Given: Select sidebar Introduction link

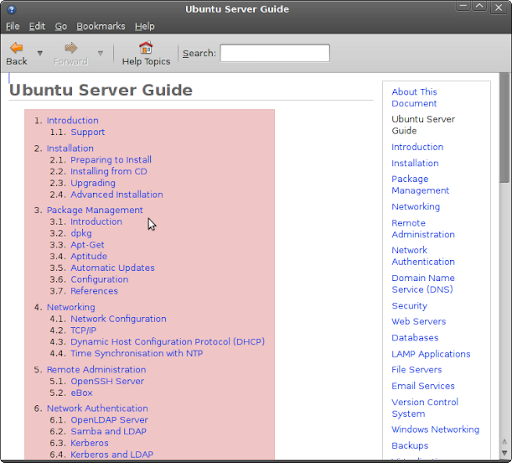Looking at the screenshot, I should [417, 147].
